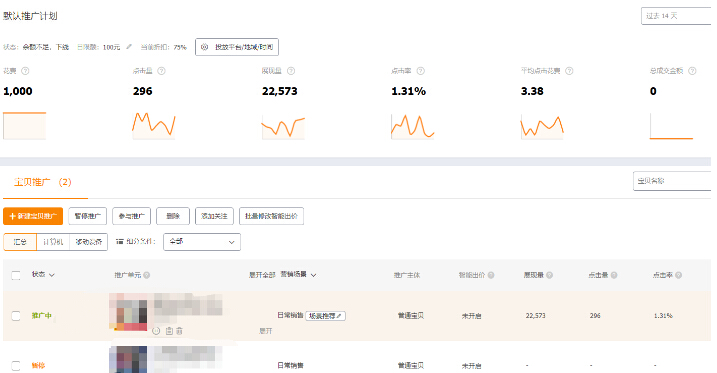This screenshot has width=717, height=373.
Task: Click the 宝贝名称 search field
Action: [672, 181]
